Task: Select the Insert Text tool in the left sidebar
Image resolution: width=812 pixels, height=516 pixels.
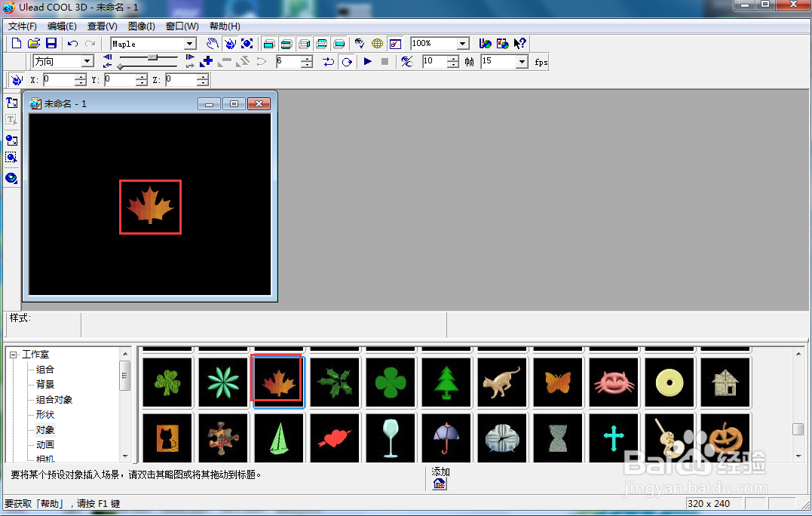Action: (11, 103)
